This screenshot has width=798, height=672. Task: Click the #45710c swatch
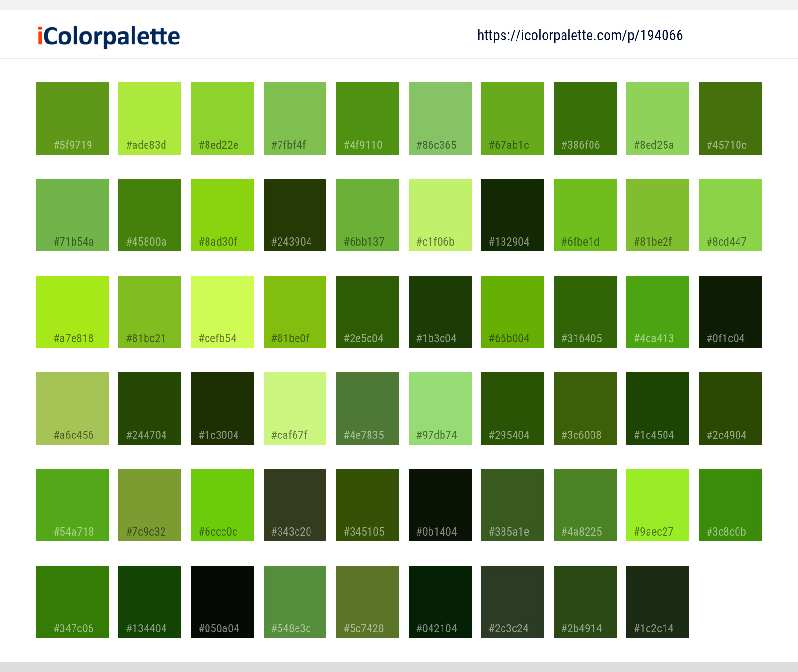[x=730, y=118]
